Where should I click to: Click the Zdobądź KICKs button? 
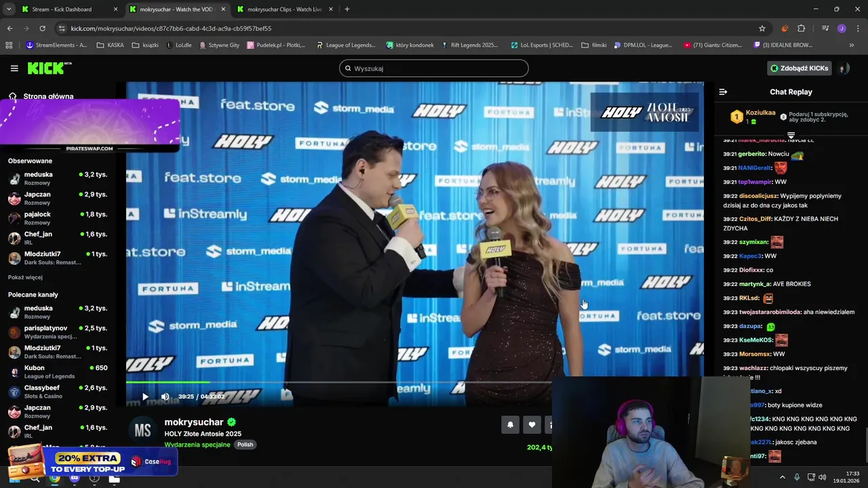[800, 68]
